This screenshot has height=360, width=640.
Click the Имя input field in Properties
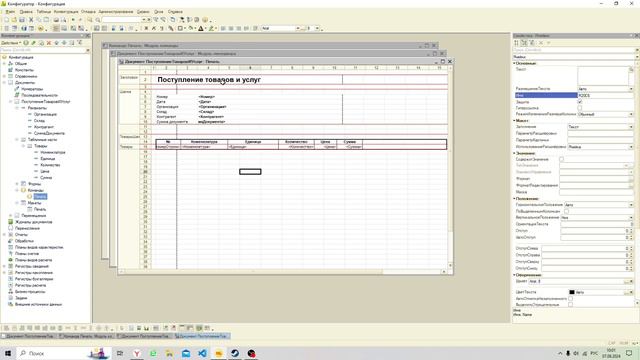pos(605,95)
